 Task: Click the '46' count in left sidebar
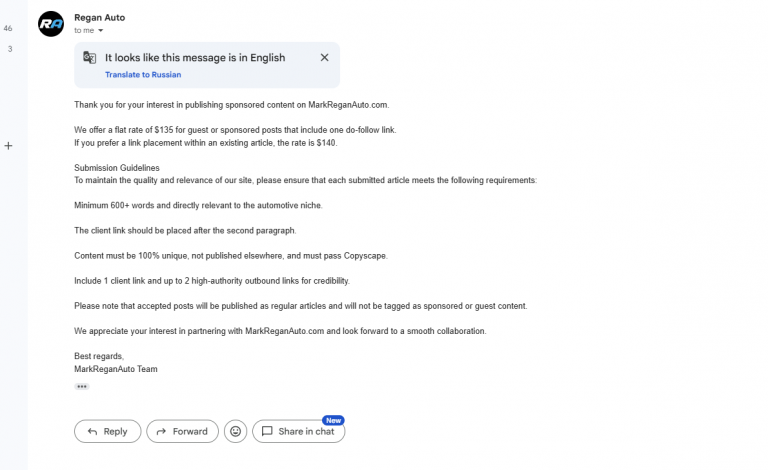[8, 28]
